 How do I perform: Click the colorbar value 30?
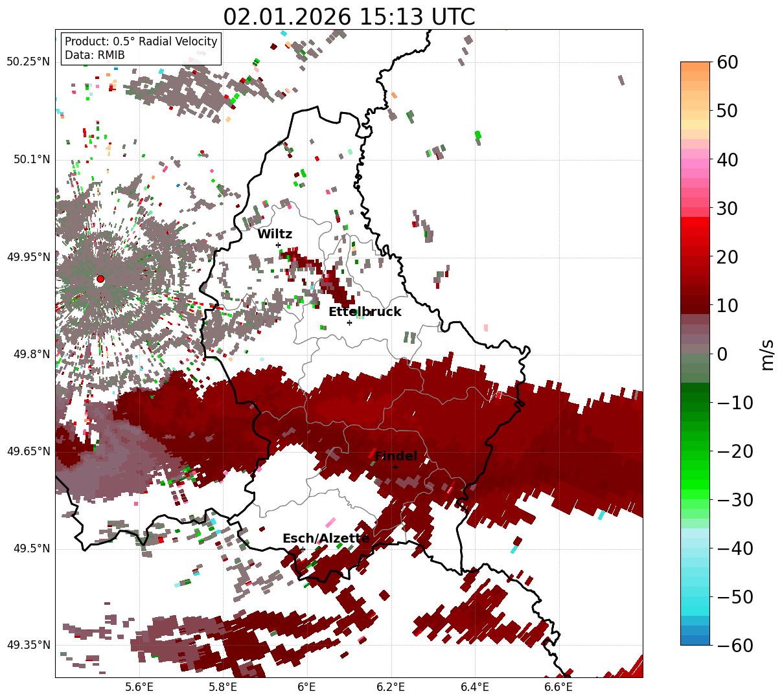point(727,209)
